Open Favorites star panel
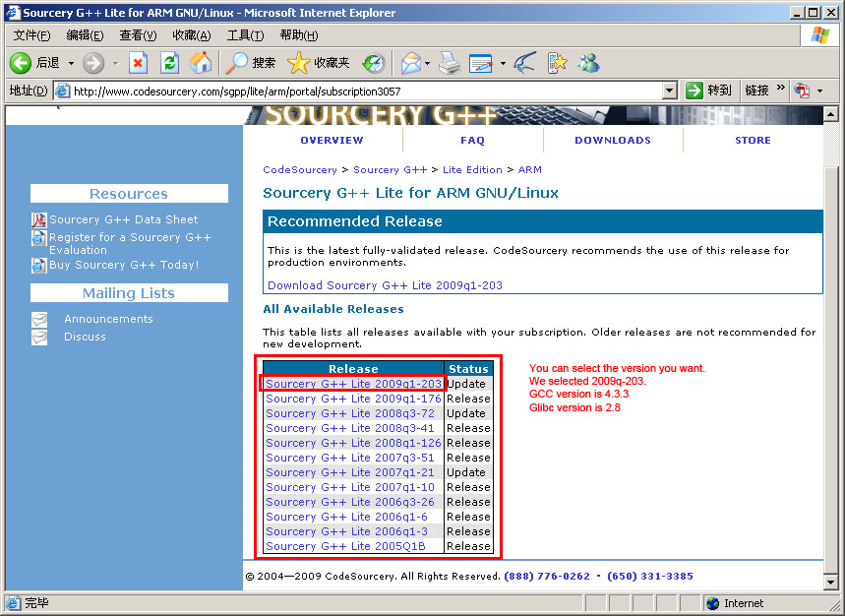Viewport: 845px width, 616px height. tap(298, 63)
